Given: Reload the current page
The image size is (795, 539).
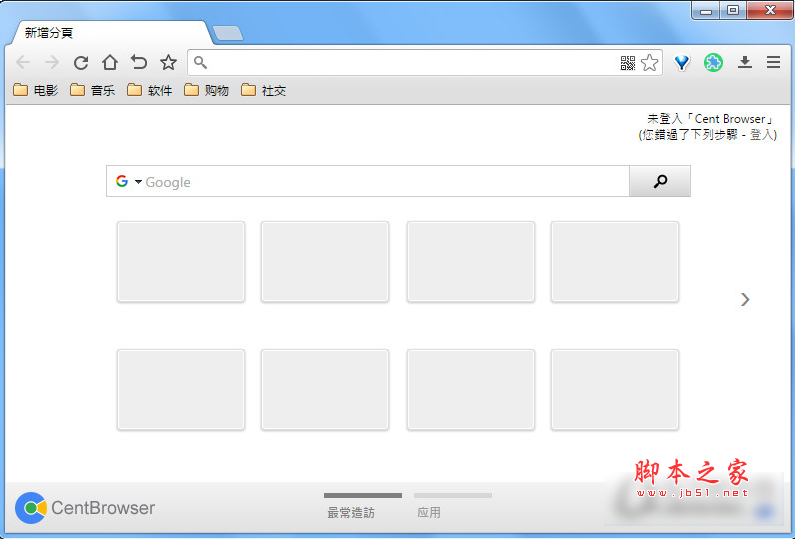Looking at the screenshot, I should point(81,62).
